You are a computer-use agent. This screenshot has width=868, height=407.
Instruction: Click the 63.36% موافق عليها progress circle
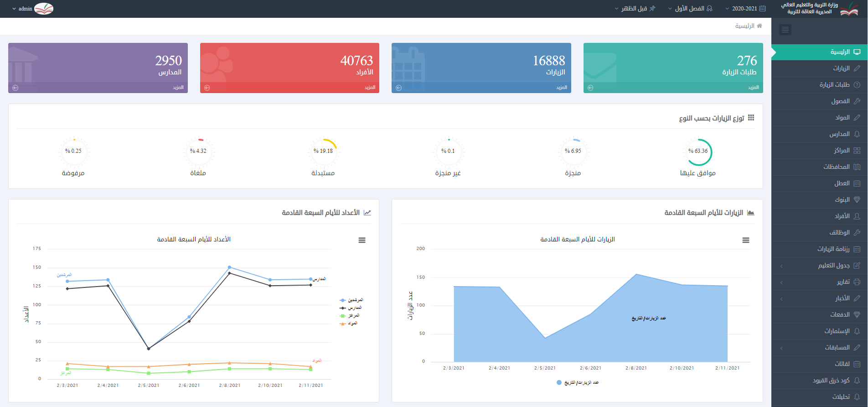click(x=698, y=152)
